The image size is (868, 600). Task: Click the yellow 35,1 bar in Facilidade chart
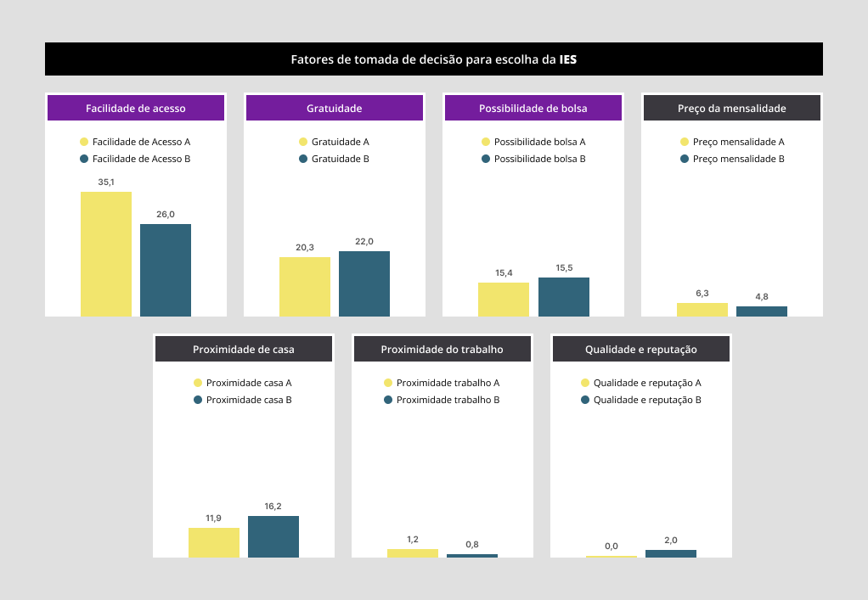106,254
